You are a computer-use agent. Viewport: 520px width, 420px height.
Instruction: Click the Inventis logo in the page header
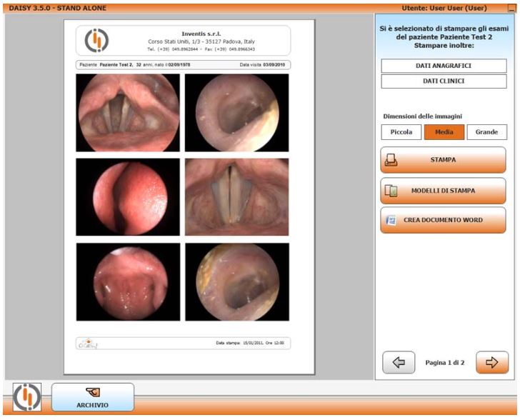97,41
